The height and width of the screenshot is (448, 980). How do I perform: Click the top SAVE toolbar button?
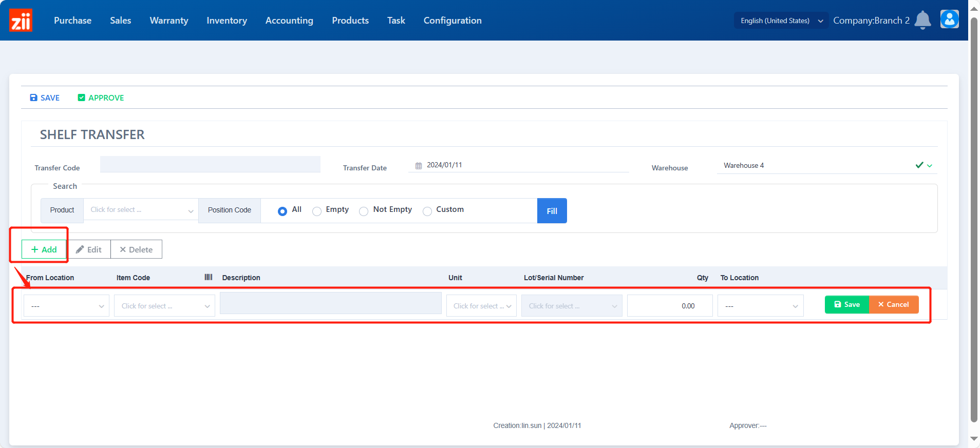(45, 98)
